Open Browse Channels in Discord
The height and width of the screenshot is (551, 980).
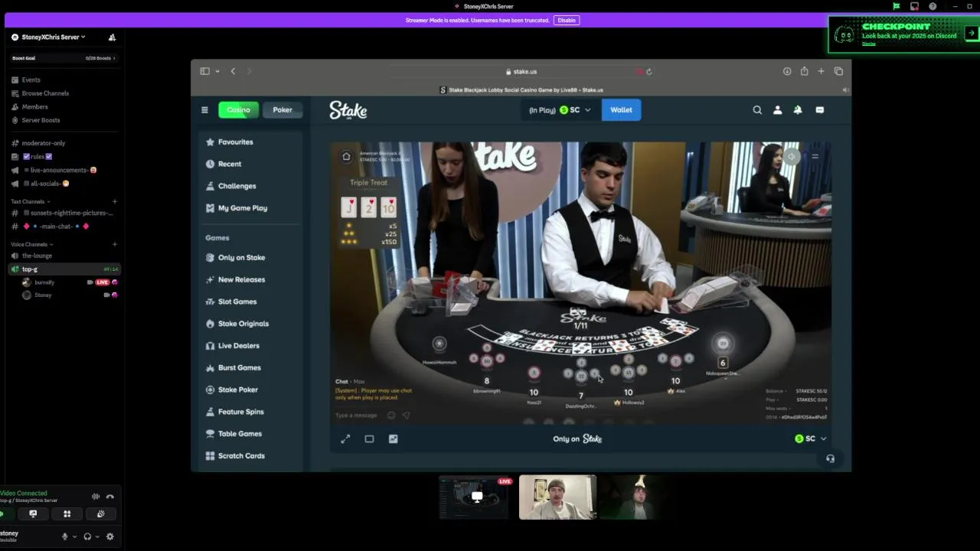tap(45, 93)
